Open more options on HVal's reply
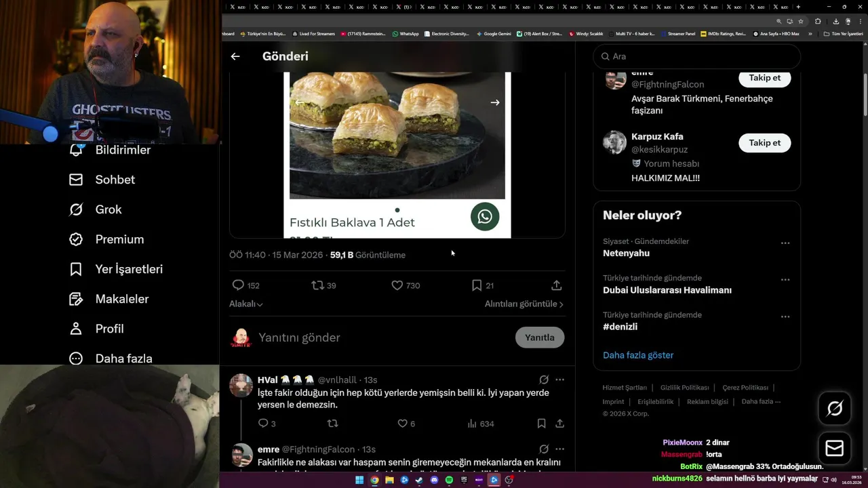The image size is (868, 488). (x=560, y=380)
